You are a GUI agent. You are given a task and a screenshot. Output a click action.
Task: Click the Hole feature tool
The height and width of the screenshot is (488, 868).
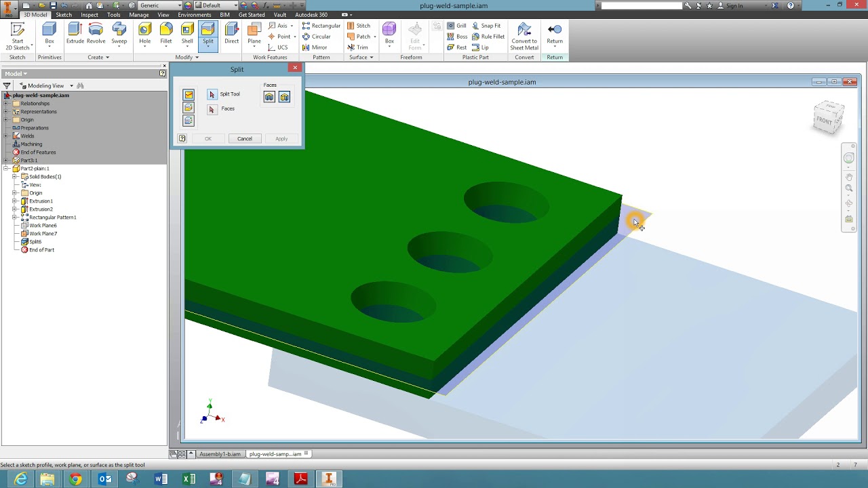[x=144, y=34]
